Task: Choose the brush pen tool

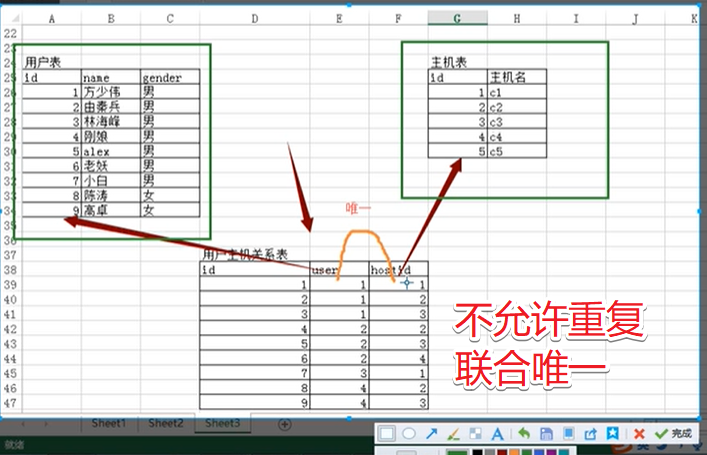Action: point(453,433)
